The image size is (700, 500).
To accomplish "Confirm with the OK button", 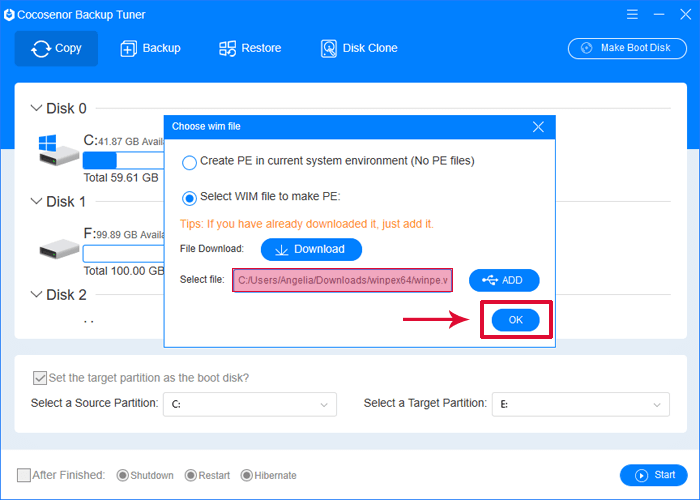I will pos(516,320).
